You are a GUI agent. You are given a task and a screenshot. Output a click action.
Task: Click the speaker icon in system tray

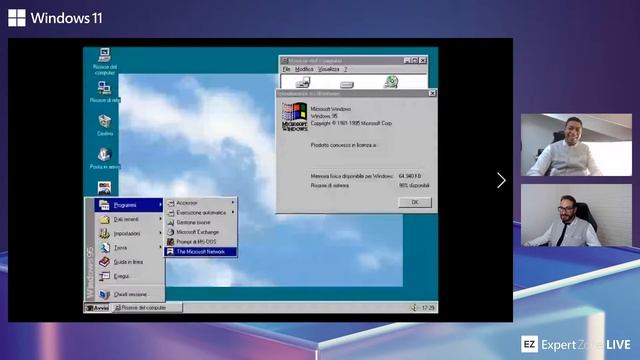coord(413,308)
